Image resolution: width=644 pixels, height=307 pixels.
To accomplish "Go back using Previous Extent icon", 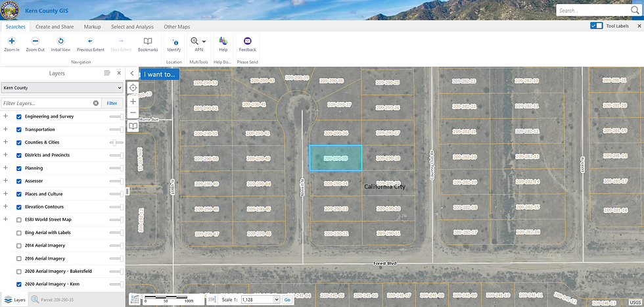I will point(90,41).
